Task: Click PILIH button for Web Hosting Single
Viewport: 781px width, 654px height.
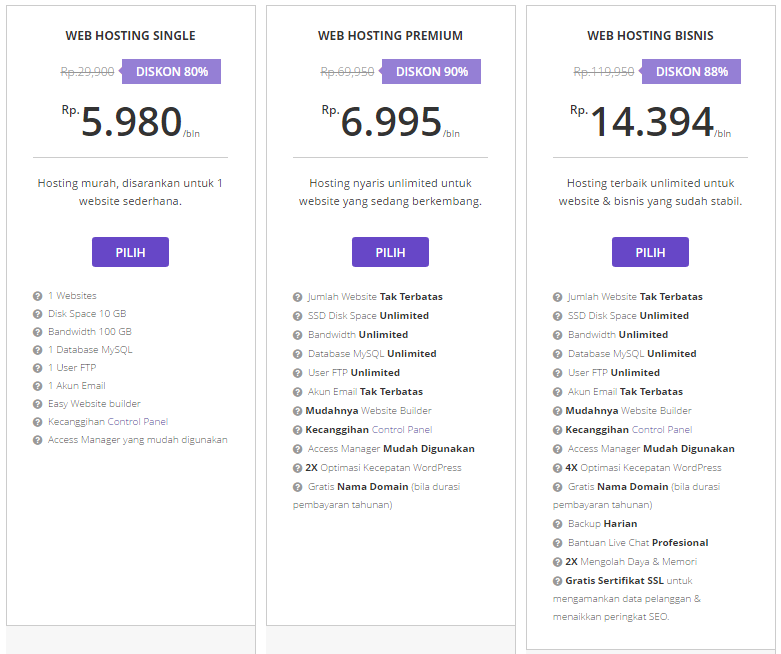Action: (x=130, y=252)
